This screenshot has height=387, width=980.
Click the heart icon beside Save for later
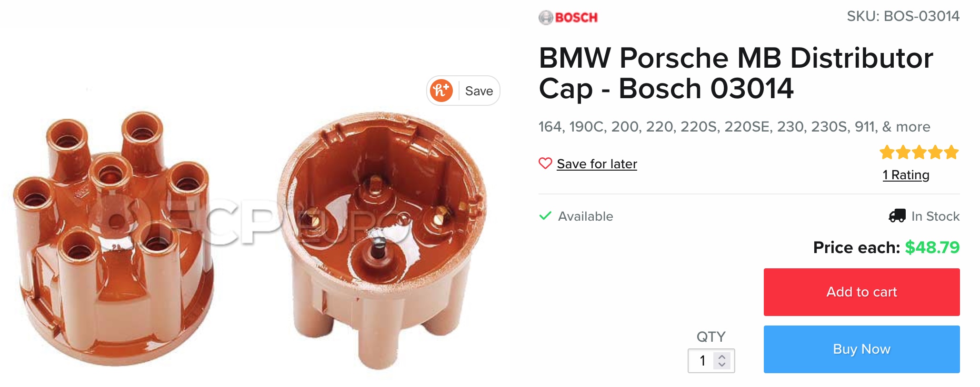(545, 163)
